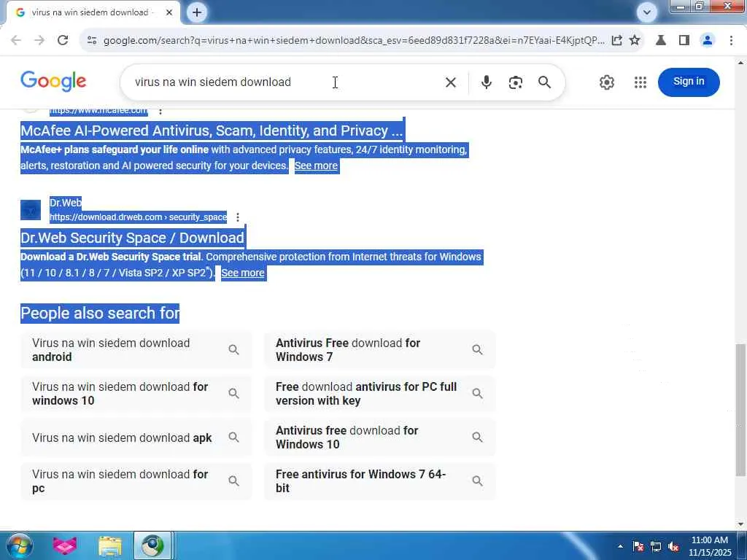This screenshot has width=747, height=560.
Task: Search Virus na win siedem download android
Action: [x=136, y=350]
